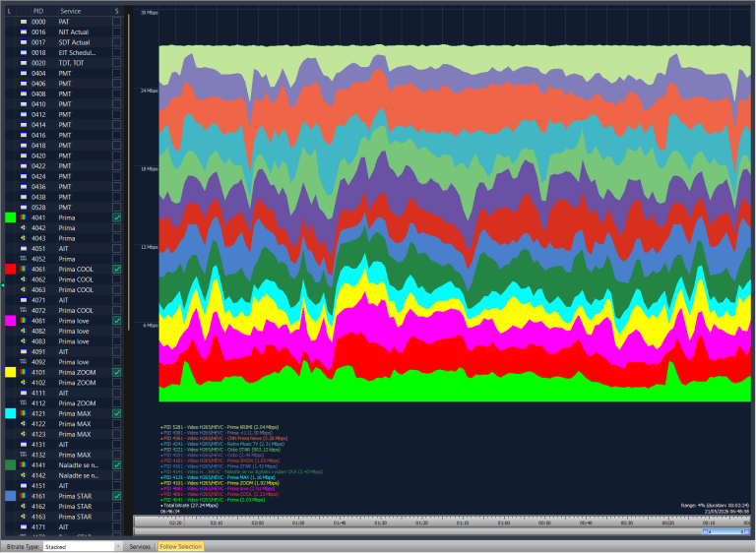756x553 pixels.
Task: Click the video stream icon for PID 4081
Action: point(24,321)
